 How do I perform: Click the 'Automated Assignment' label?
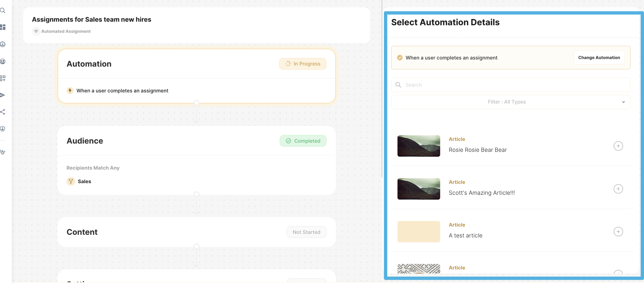point(66,31)
